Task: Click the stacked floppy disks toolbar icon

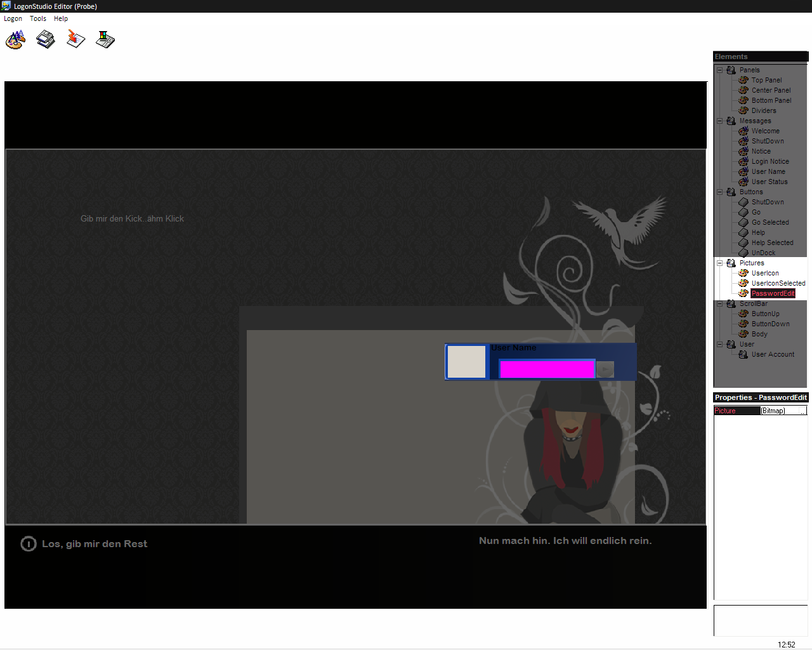Action: [x=46, y=40]
